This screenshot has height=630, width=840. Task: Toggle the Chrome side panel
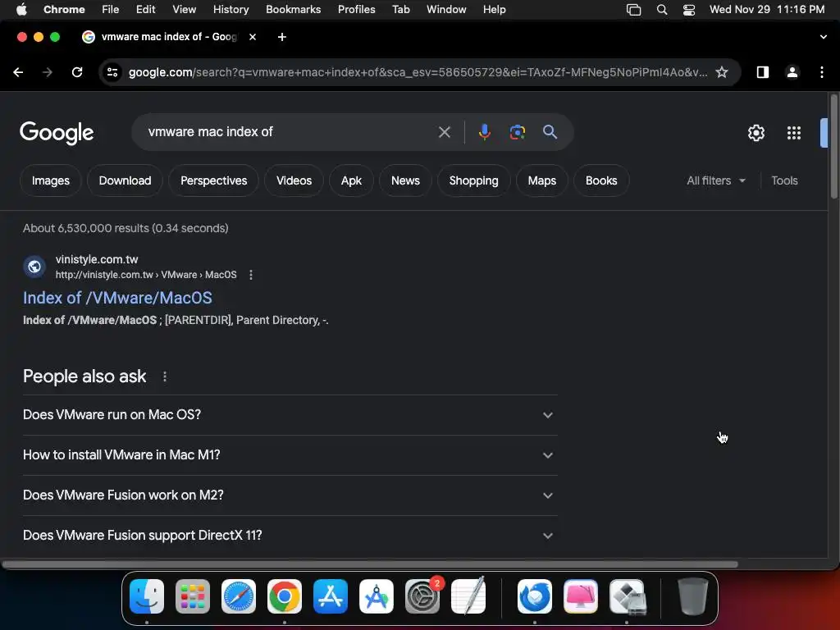pos(762,72)
